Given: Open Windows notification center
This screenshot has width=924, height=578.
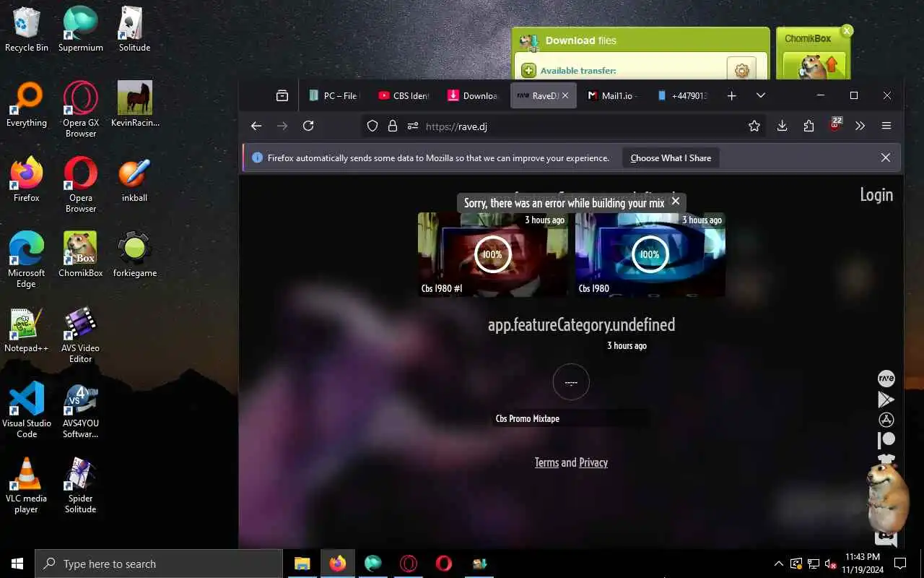Looking at the screenshot, I should [x=900, y=564].
